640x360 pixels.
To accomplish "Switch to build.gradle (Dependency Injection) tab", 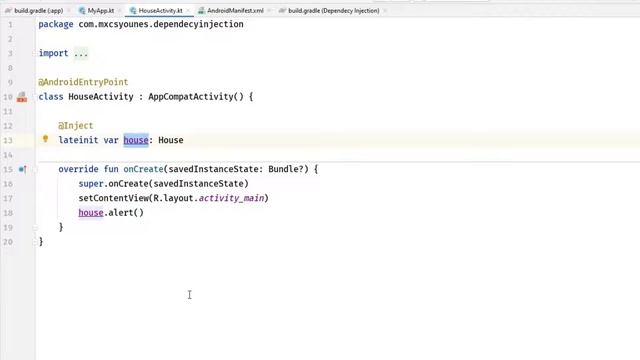I will click(x=333, y=11).
